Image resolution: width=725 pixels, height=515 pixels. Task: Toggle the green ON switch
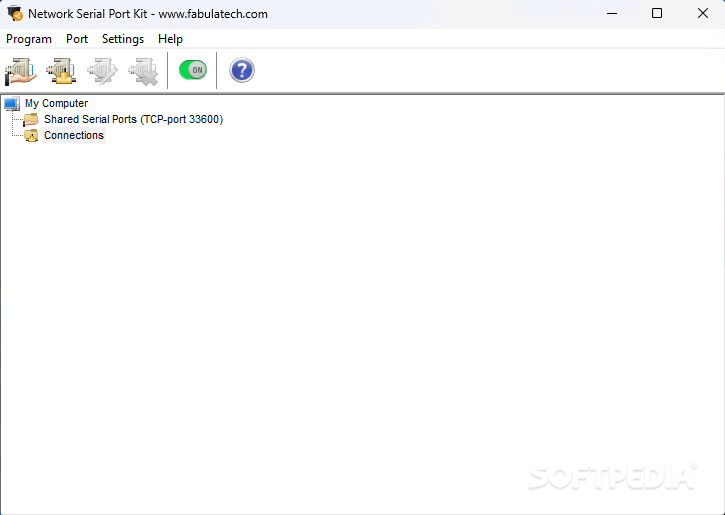pyautogui.click(x=193, y=70)
